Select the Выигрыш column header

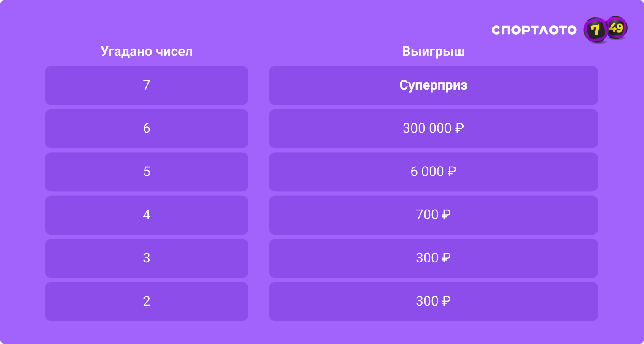433,52
